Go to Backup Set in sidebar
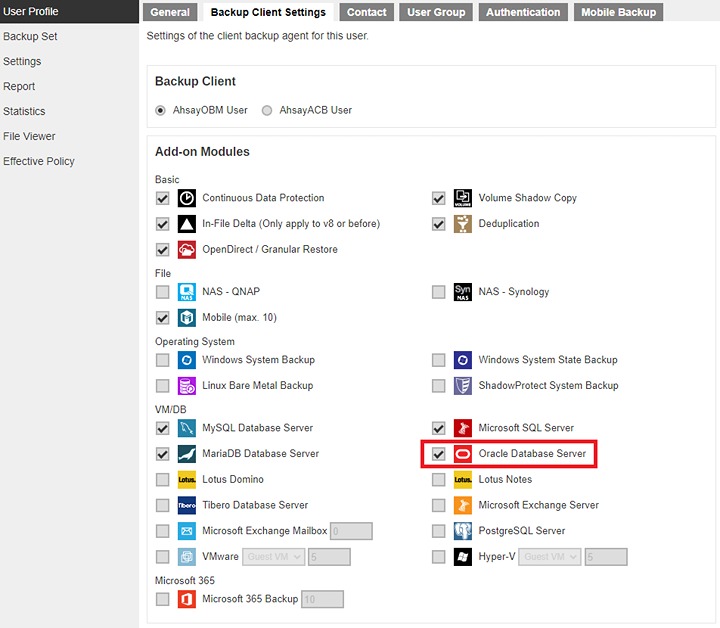The width and height of the screenshot is (720, 628). [x=30, y=37]
